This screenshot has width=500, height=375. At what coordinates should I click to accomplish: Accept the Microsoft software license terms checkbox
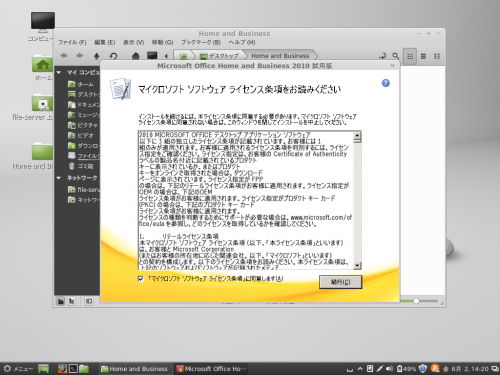(x=141, y=279)
